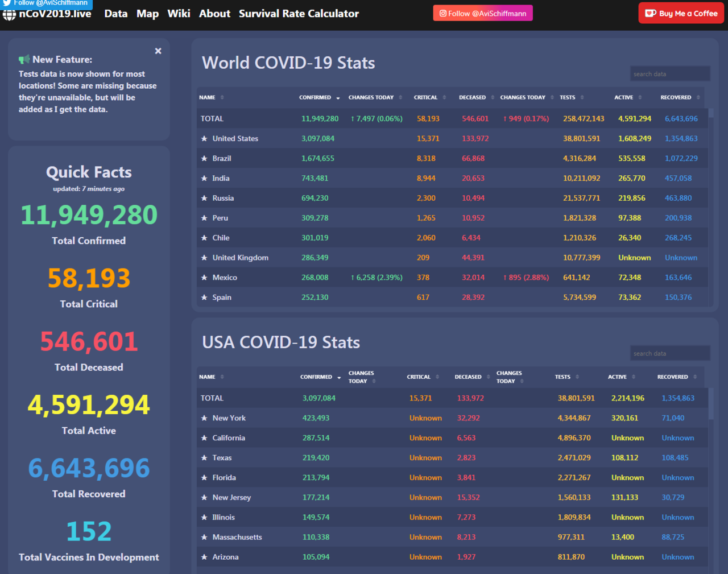Star the New Jersey row
This screenshot has height=574, width=728.
click(x=204, y=497)
